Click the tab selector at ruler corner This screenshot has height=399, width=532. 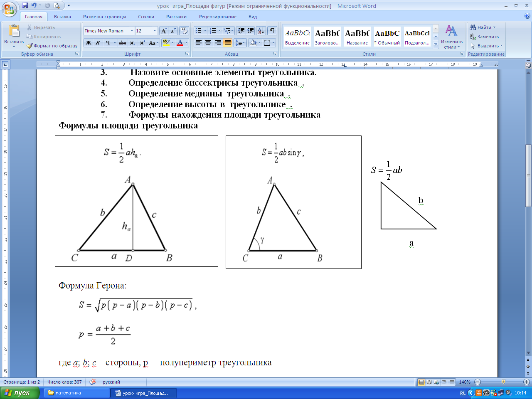coord(5,64)
